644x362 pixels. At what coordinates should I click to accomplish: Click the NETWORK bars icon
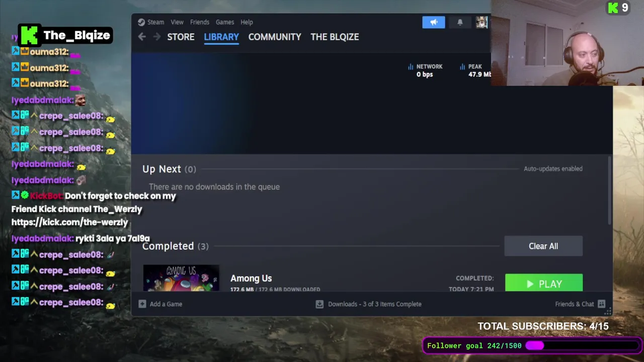[411, 66]
